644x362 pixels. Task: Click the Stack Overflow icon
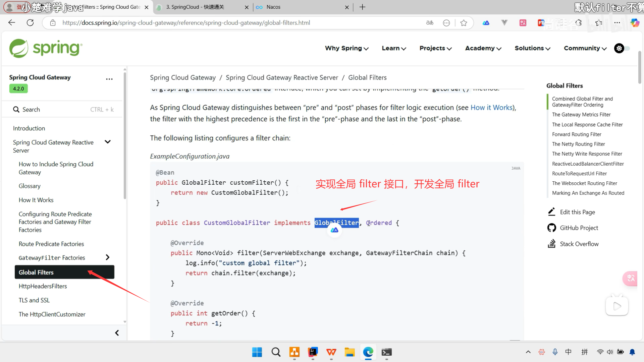551,244
